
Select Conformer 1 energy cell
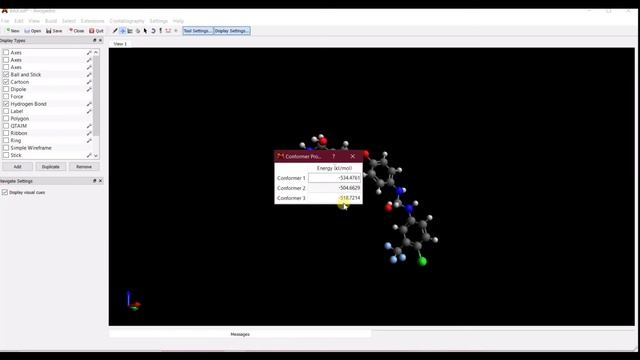(x=334, y=178)
